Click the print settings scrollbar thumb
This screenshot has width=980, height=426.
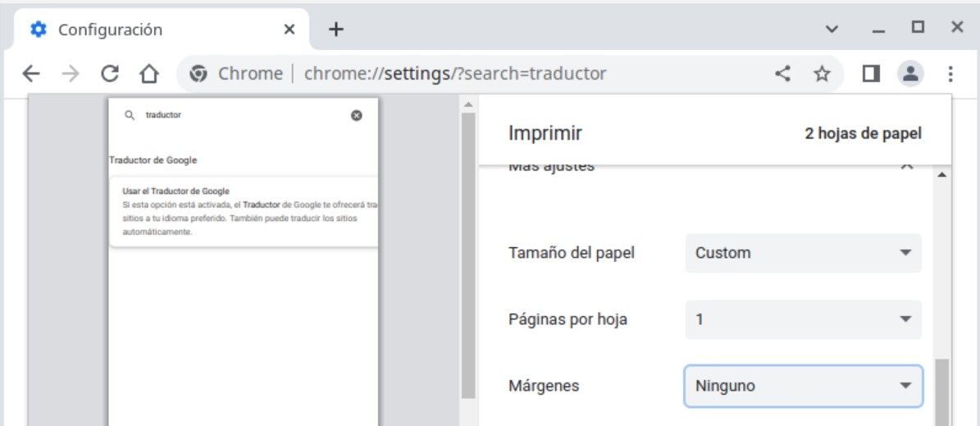tap(942, 393)
